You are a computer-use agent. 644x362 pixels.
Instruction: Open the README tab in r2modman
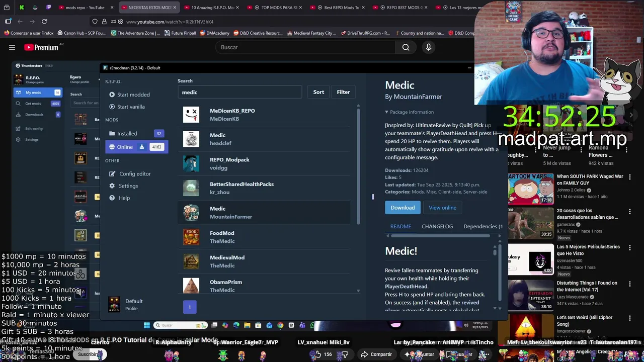coord(400,226)
